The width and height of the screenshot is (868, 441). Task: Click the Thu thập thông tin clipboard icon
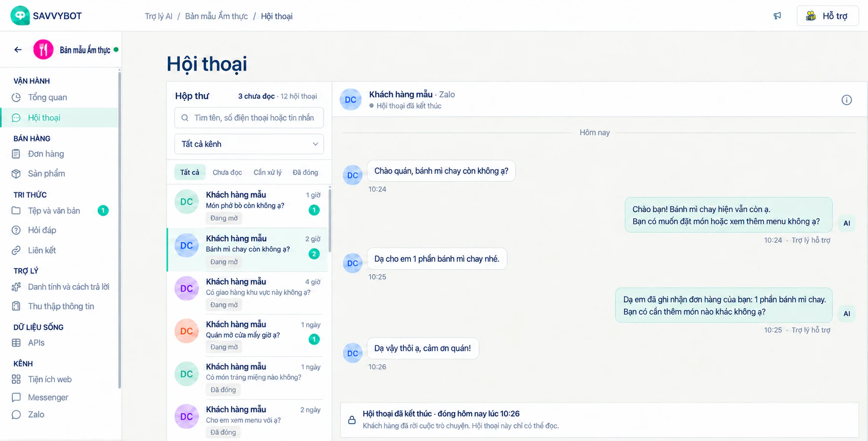(16, 306)
